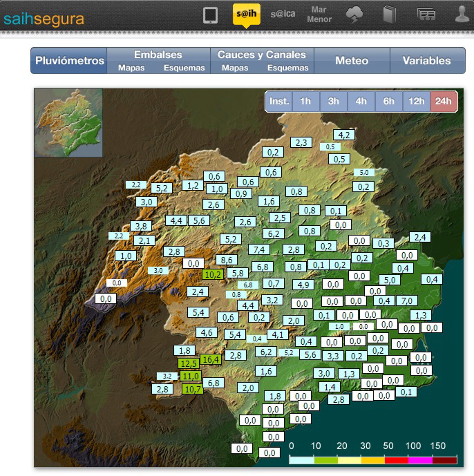Image resolution: width=474 pixels, height=476 pixels.
Task: Open the Variables tab
Action: pos(427,61)
